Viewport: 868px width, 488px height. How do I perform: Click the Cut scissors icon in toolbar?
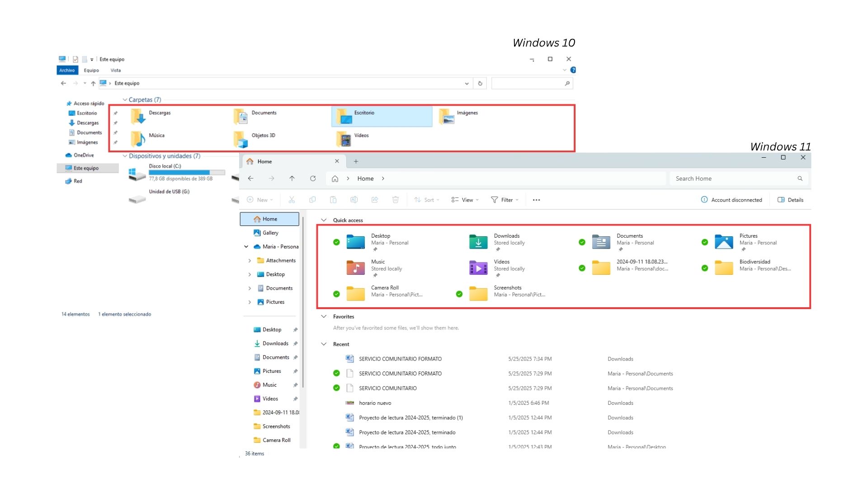[x=292, y=200]
